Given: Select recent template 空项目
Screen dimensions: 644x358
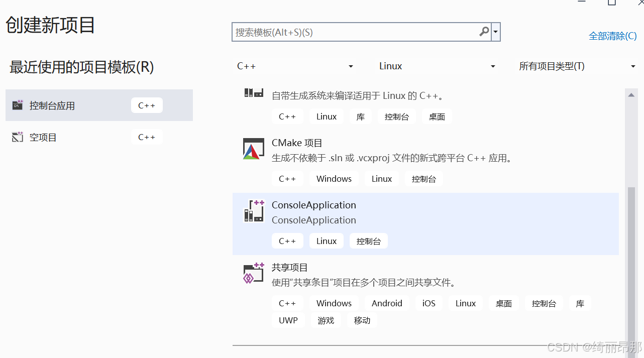Looking at the screenshot, I should click(x=99, y=137).
